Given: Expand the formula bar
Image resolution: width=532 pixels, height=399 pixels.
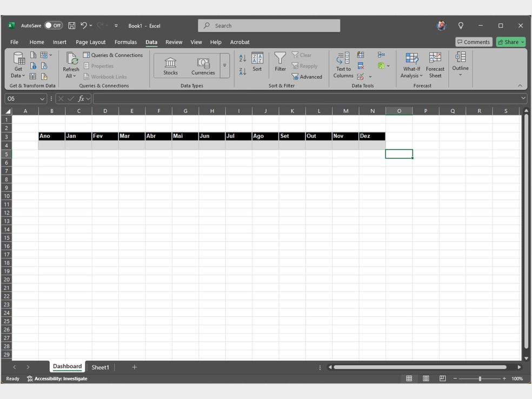Looking at the screenshot, I should point(523,99).
